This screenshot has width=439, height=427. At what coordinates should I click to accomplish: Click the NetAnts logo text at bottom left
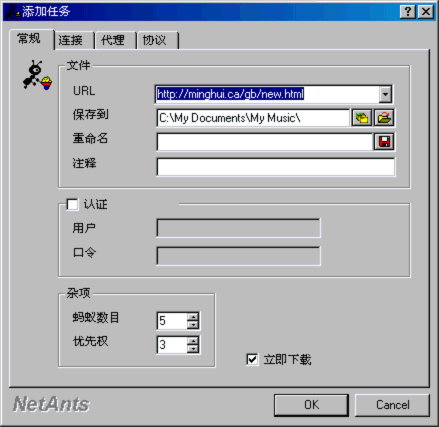[x=51, y=404]
